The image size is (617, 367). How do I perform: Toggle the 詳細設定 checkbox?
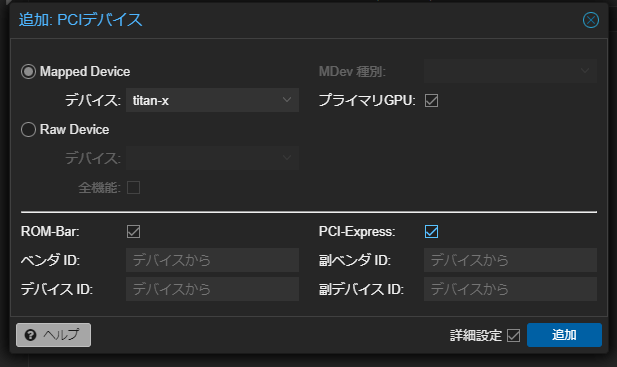pos(513,336)
